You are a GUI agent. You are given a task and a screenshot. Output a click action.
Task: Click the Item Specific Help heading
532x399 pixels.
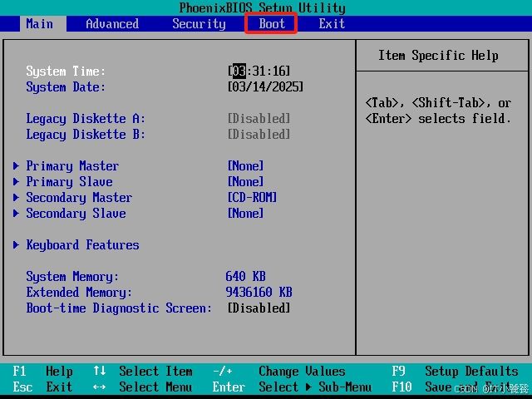tap(438, 56)
